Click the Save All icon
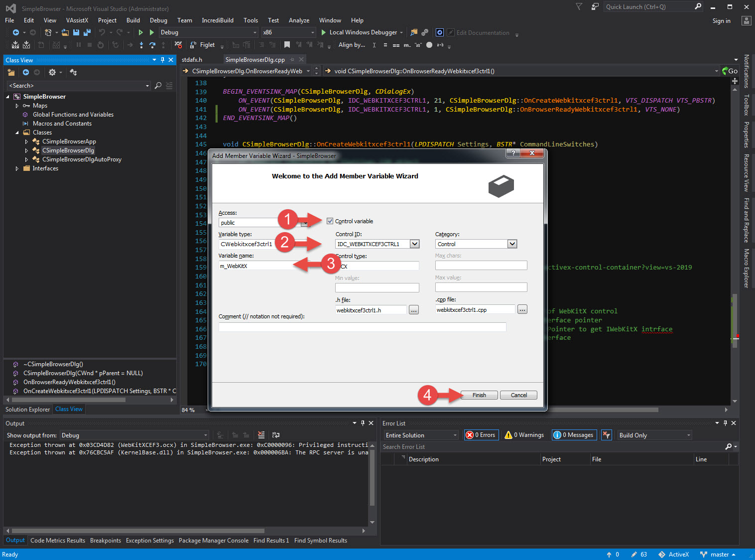The width and height of the screenshot is (755, 560). coord(87,32)
